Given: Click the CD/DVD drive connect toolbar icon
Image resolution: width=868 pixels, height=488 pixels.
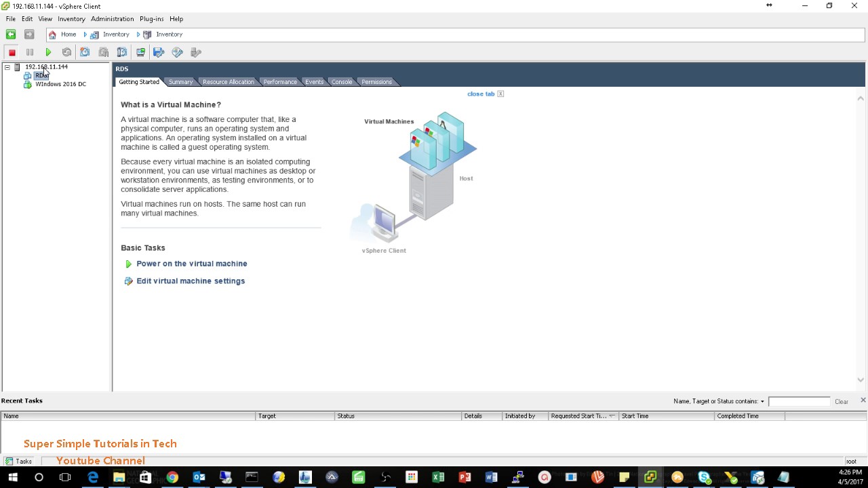Looking at the screenshot, I should (x=178, y=52).
